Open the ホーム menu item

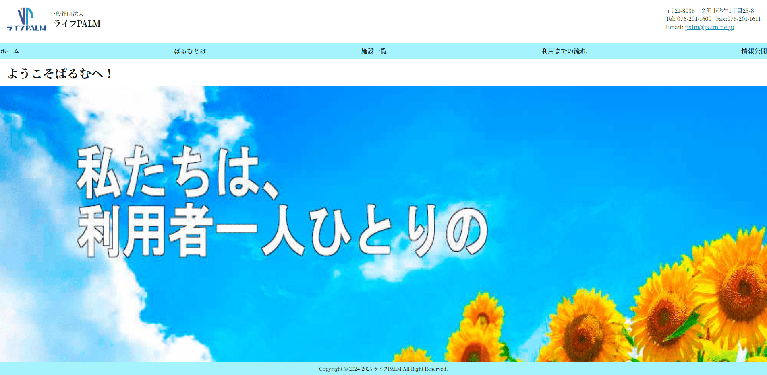click(x=10, y=51)
